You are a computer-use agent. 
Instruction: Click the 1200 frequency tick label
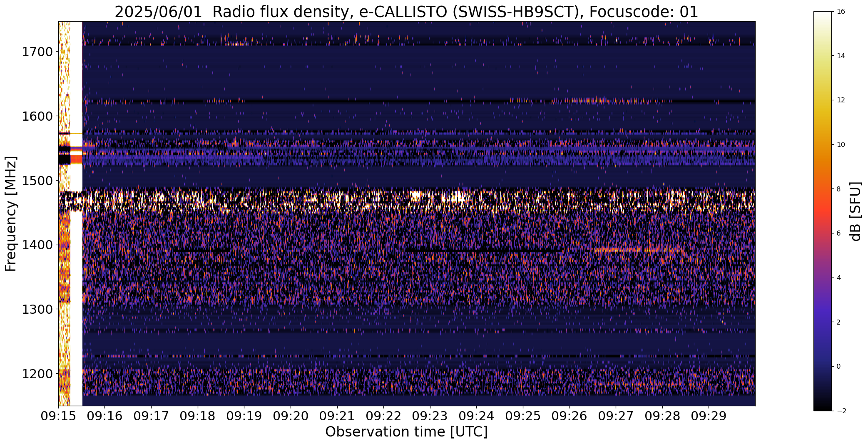point(37,374)
